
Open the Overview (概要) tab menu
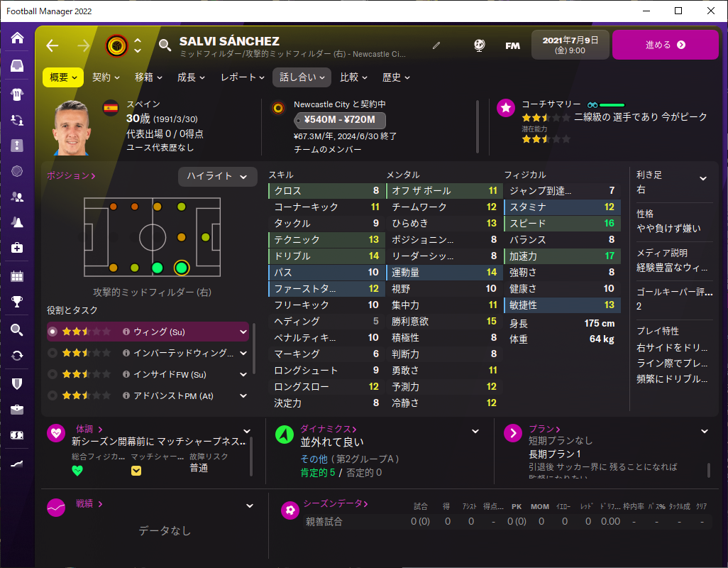63,77
